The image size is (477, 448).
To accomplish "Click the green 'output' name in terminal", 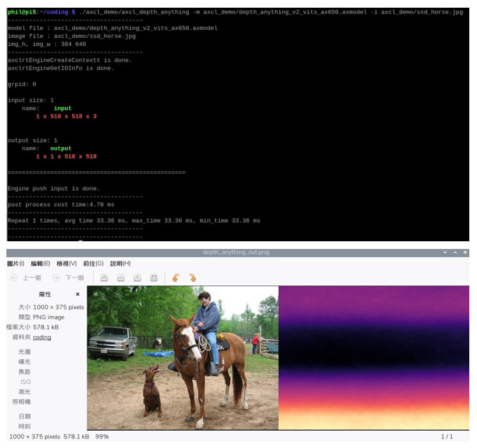I will coord(61,148).
